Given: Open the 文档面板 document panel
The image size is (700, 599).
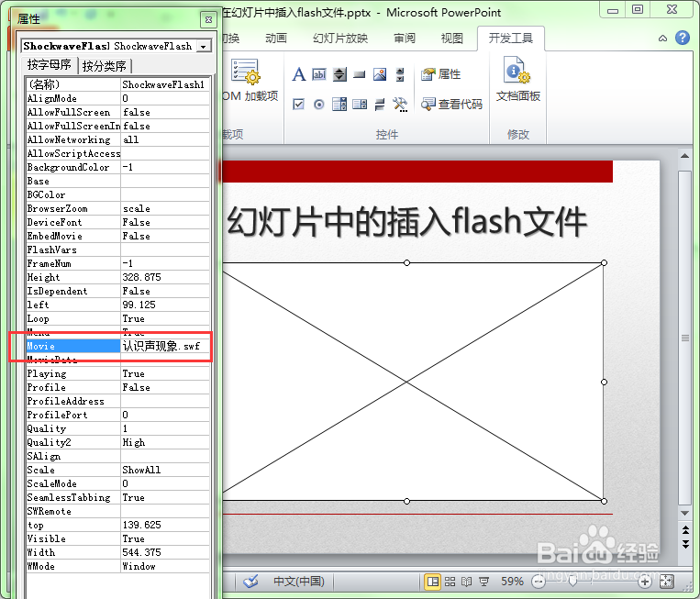Looking at the screenshot, I should pyautogui.click(x=517, y=79).
